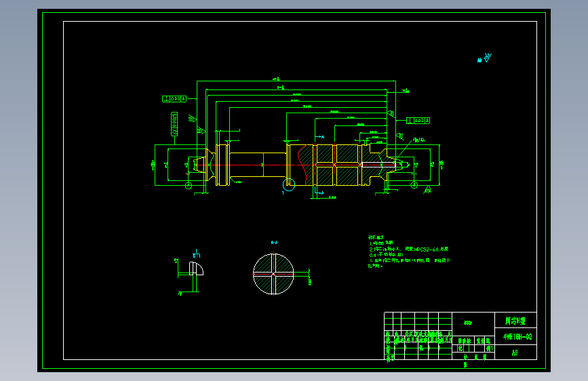Viewport: 588px width, 381px height.
Task: Click the topmost overall length dimension line
Action: click(296, 81)
